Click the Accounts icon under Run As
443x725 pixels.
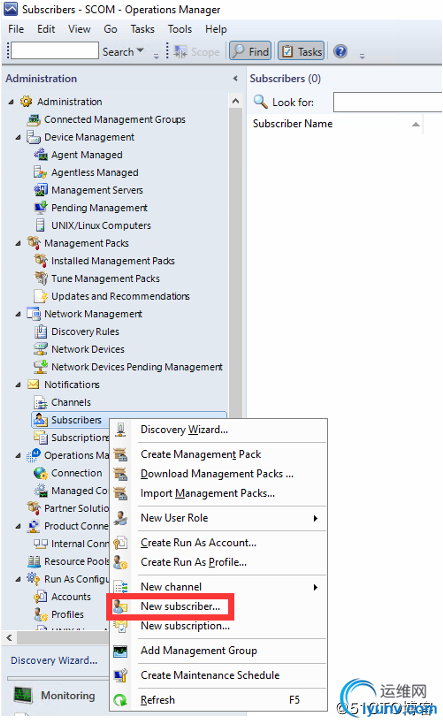tap(41, 596)
